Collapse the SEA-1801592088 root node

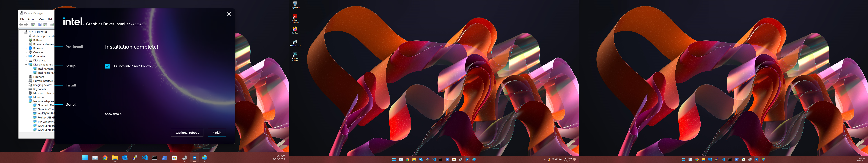coord(22,32)
